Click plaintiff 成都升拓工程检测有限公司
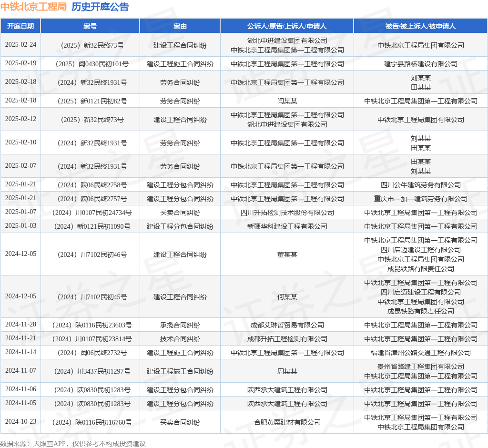Viewport: 488px width, 448px height. 287,339
